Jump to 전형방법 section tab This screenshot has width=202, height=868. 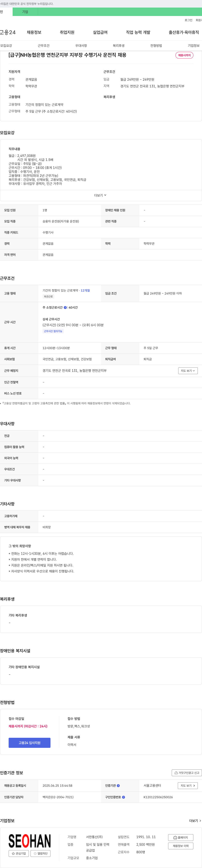[x=156, y=46]
